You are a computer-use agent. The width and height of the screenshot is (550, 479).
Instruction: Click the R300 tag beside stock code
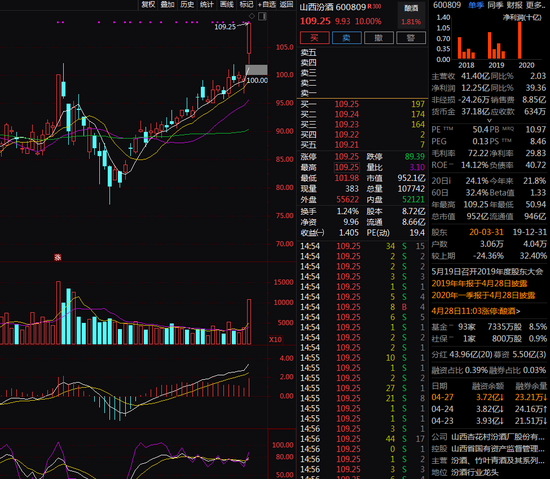(374, 6)
